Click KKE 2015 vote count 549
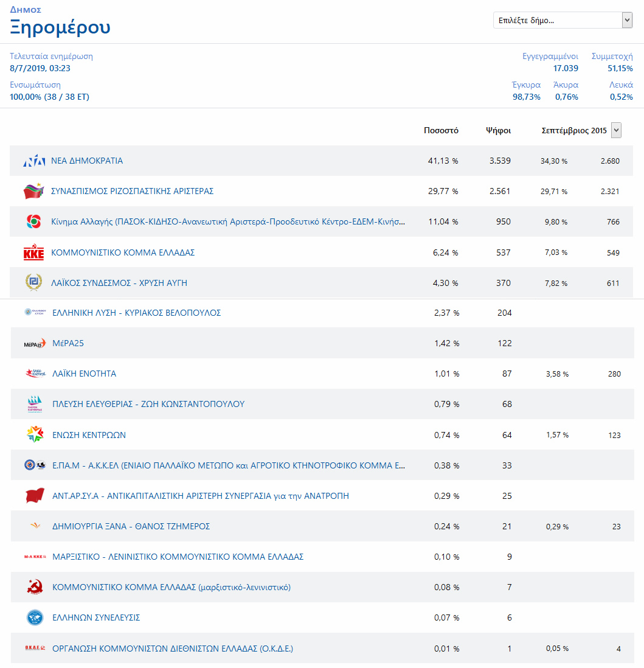Image resolution: width=644 pixels, height=668 pixels. point(614,252)
